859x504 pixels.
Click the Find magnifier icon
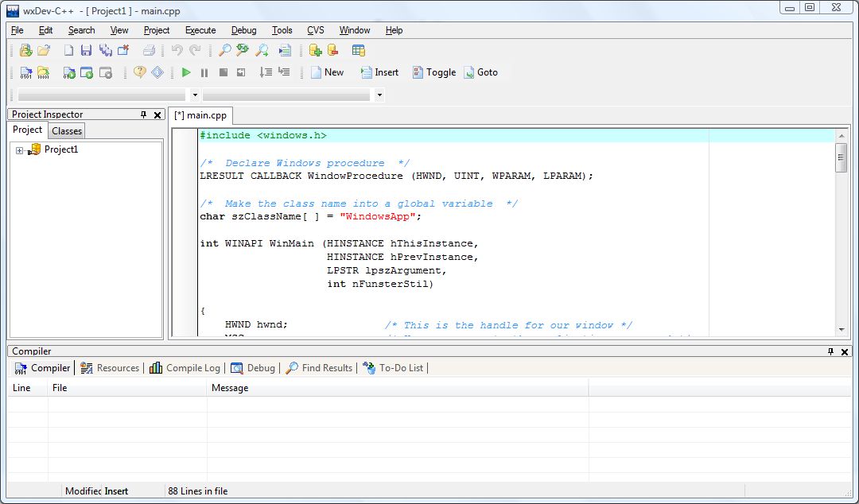click(x=225, y=50)
